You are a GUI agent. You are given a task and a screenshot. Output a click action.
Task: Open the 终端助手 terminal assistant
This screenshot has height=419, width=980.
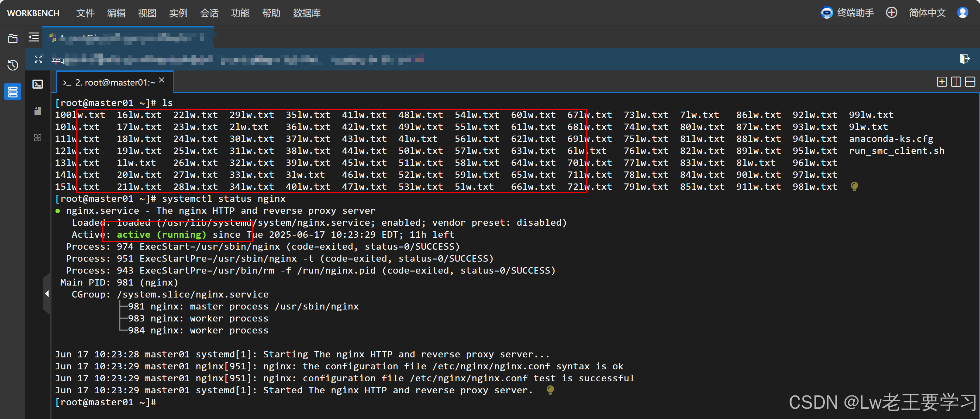pos(847,13)
